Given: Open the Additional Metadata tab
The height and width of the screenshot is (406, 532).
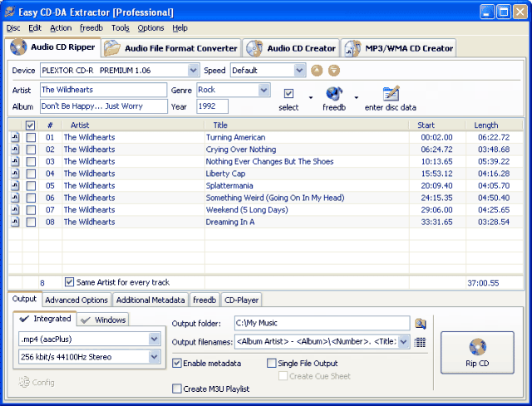Looking at the screenshot, I should tap(150, 300).
